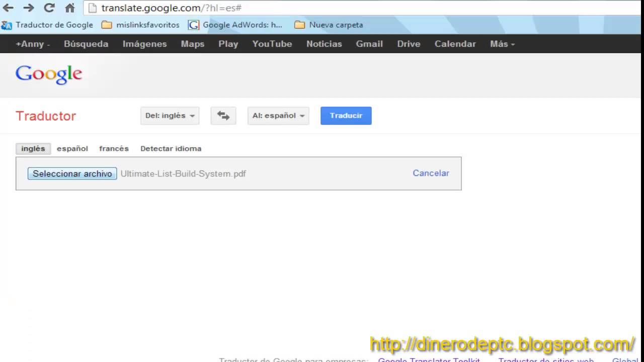The width and height of the screenshot is (644, 362).
Task: Open Drive in the Google bar
Action: [409, 44]
